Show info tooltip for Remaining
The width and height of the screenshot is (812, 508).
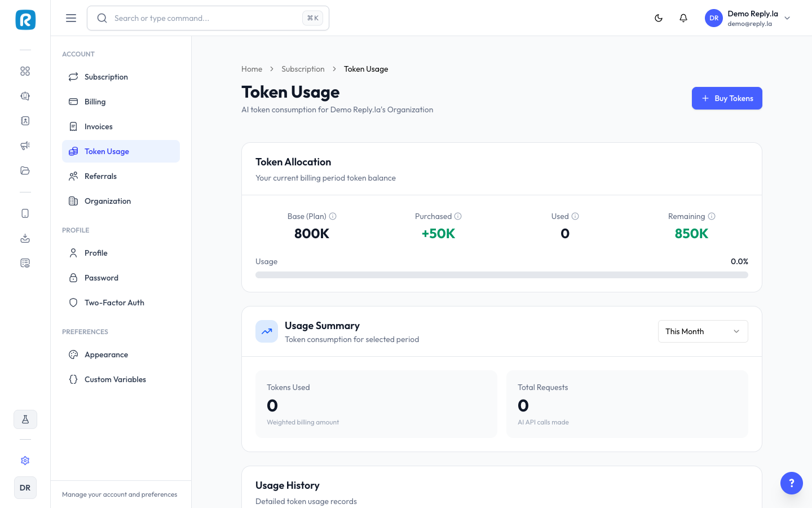pyautogui.click(x=712, y=216)
